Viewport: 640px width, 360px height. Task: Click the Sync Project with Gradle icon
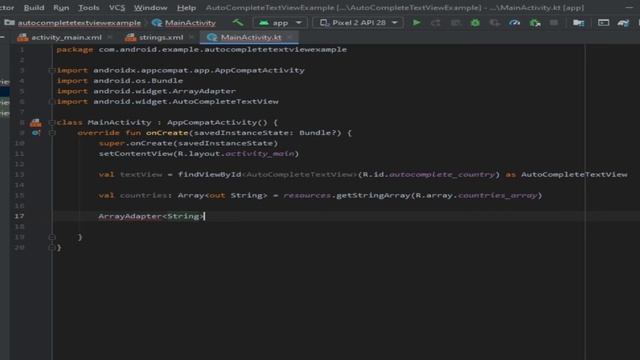click(623, 23)
